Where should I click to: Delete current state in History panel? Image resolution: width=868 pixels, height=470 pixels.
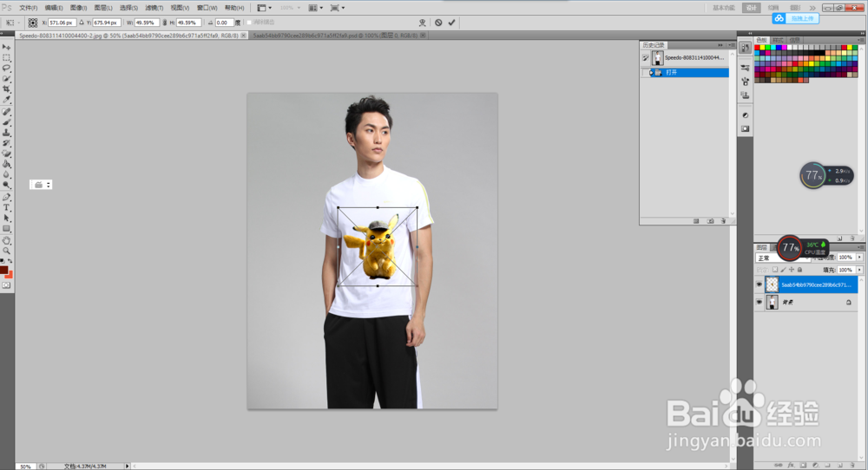[724, 220]
